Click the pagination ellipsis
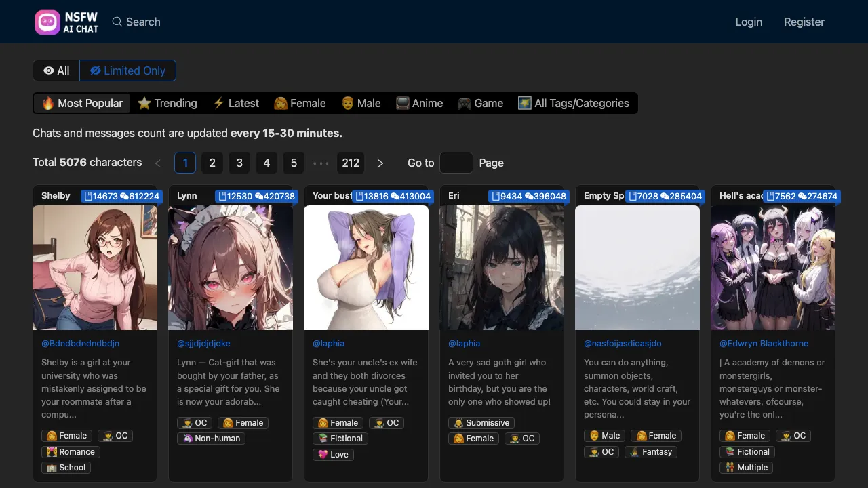The width and height of the screenshot is (868, 488). 321,163
